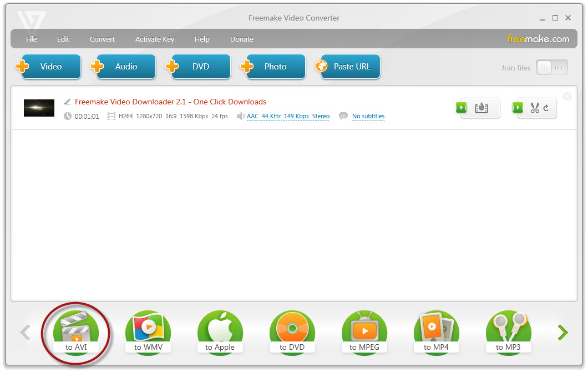
Task: Click the video thumbnail of the loaded clip
Action: 39,108
